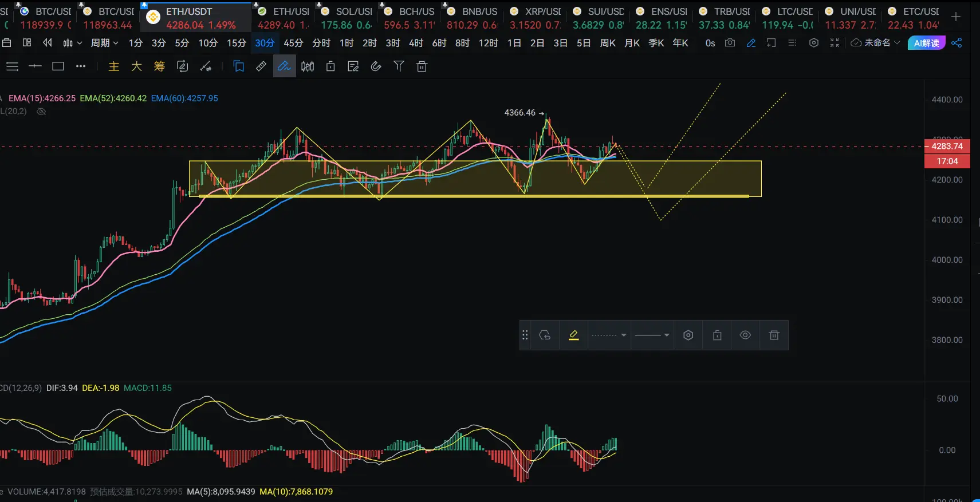This screenshot has height=502, width=980.
Task: Click the rotate-edit square icon
Action: pos(182,66)
